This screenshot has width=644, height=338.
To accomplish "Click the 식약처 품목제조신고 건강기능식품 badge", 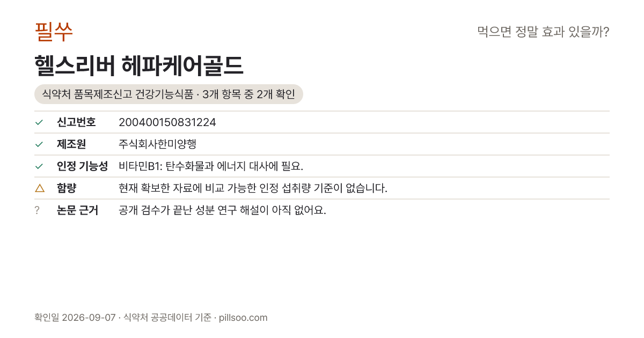I will tap(169, 94).
